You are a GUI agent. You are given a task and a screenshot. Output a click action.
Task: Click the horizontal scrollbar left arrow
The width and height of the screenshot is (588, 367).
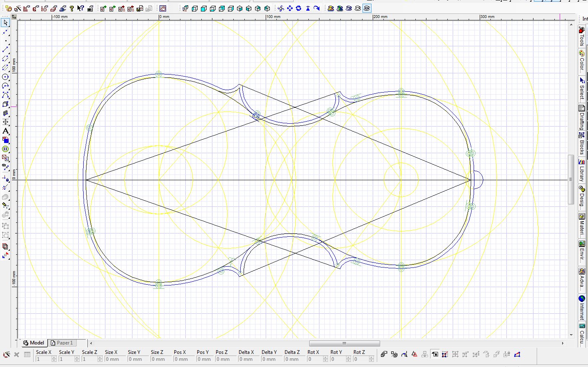coord(91,343)
